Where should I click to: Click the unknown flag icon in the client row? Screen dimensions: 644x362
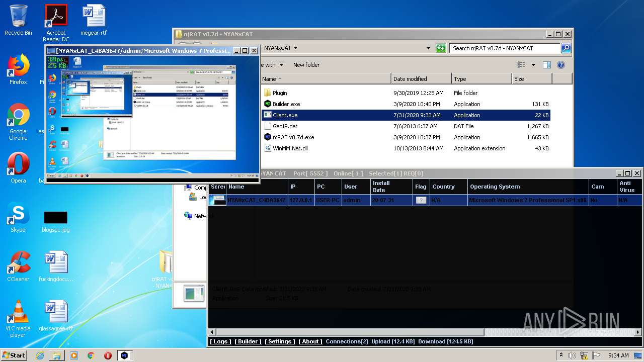(x=421, y=200)
